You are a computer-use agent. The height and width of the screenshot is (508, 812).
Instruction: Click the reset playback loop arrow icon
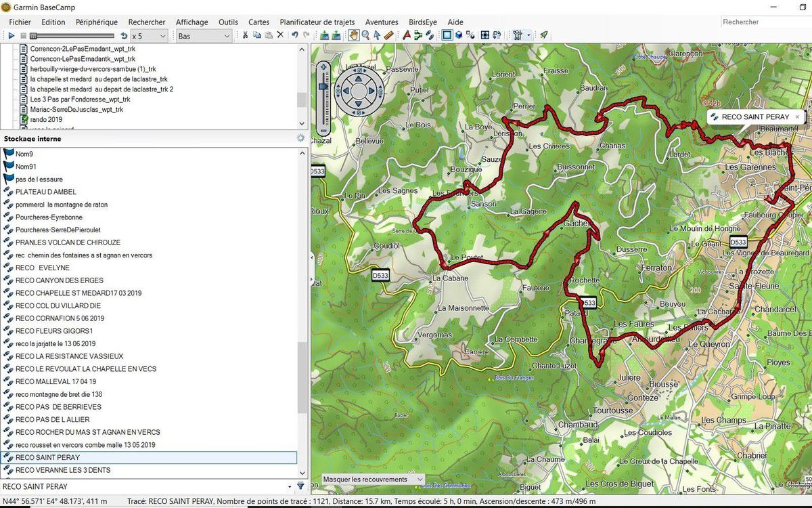[x=124, y=35]
